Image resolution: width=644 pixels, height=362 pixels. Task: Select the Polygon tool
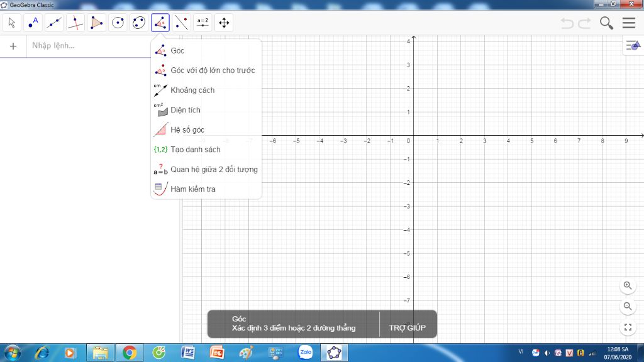click(x=96, y=23)
